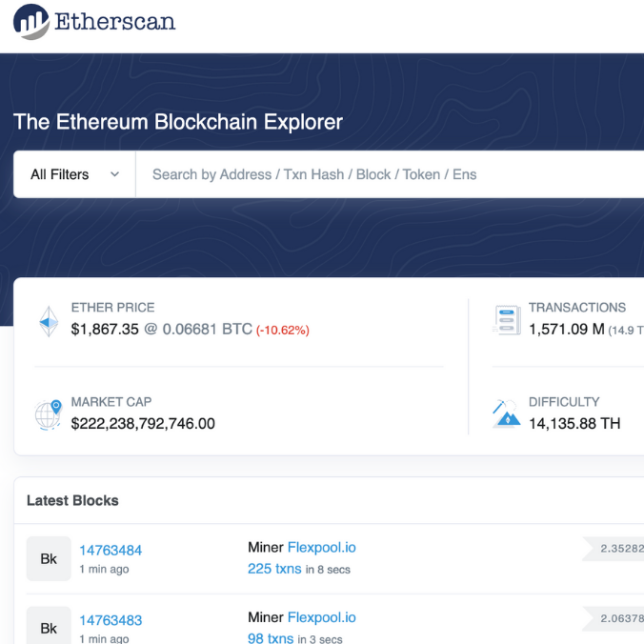Click the Difficulty mining pickaxe icon
Viewport: 644px width, 644px height.
pyautogui.click(x=507, y=413)
